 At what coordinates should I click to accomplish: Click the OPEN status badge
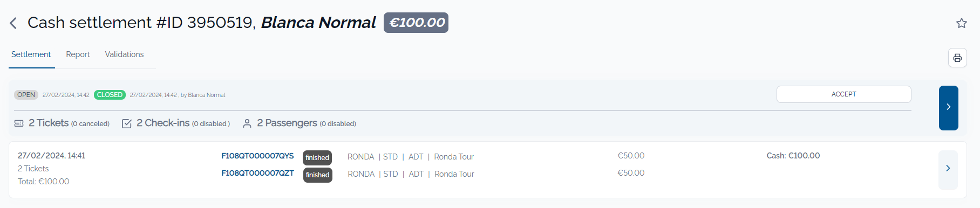(x=26, y=95)
